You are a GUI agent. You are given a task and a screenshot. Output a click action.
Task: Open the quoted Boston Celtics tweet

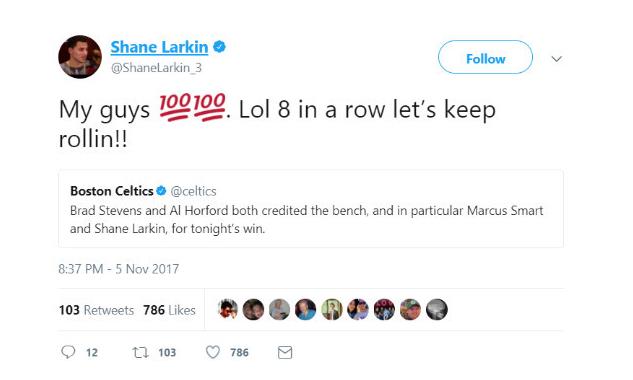tap(311, 208)
